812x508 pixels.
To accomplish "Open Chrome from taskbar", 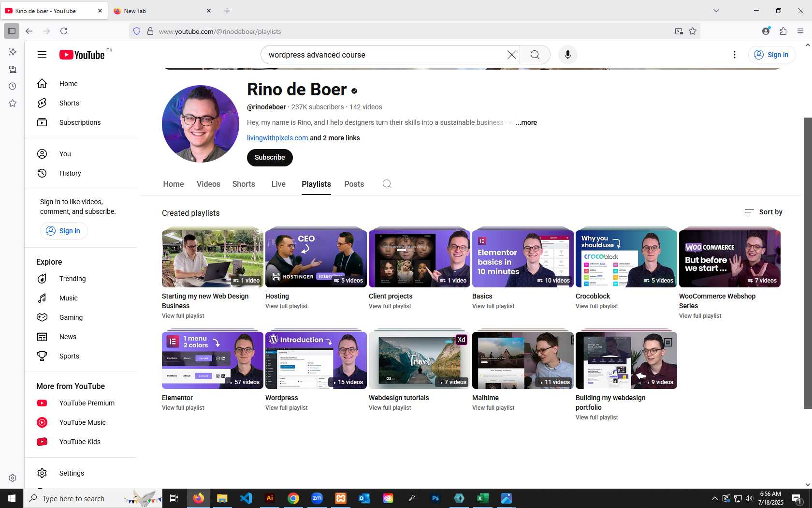I will coord(293,498).
